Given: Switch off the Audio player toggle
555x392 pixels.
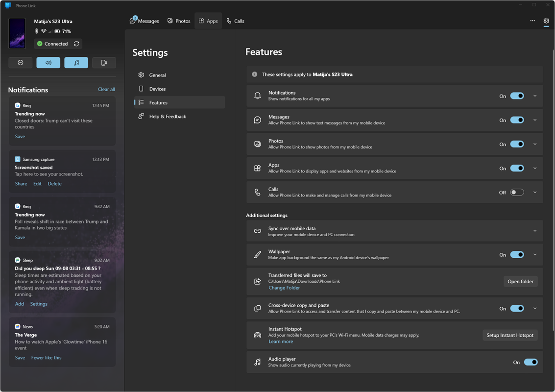Looking at the screenshot, I should coord(531,362).
